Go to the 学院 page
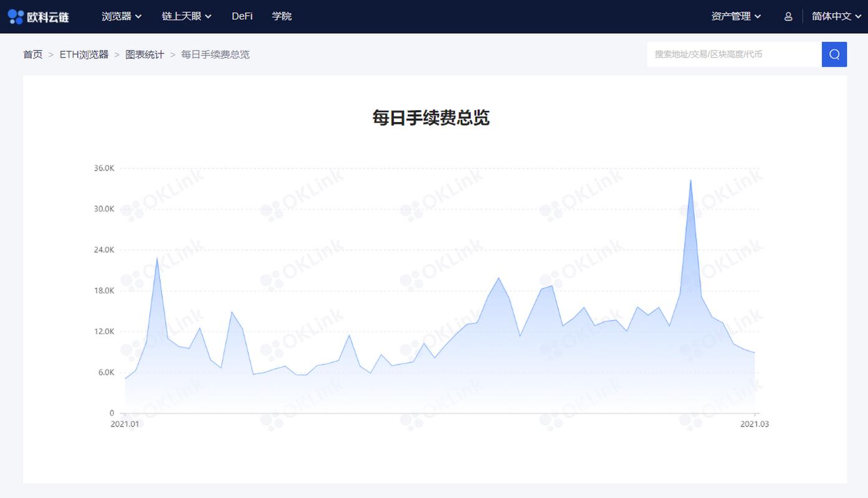This screenshot has width=868, height=498. pyautogui.click(x=282, y=16)
